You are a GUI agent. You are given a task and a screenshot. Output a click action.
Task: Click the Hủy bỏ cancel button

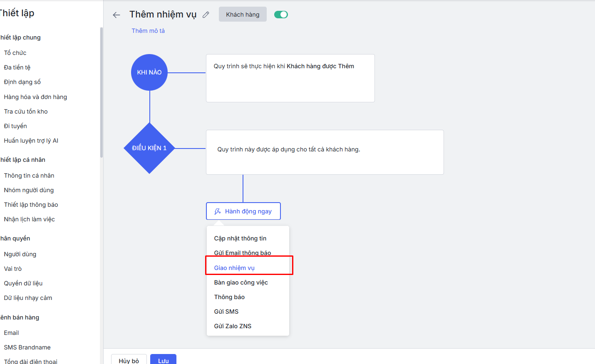coord(129,360)
